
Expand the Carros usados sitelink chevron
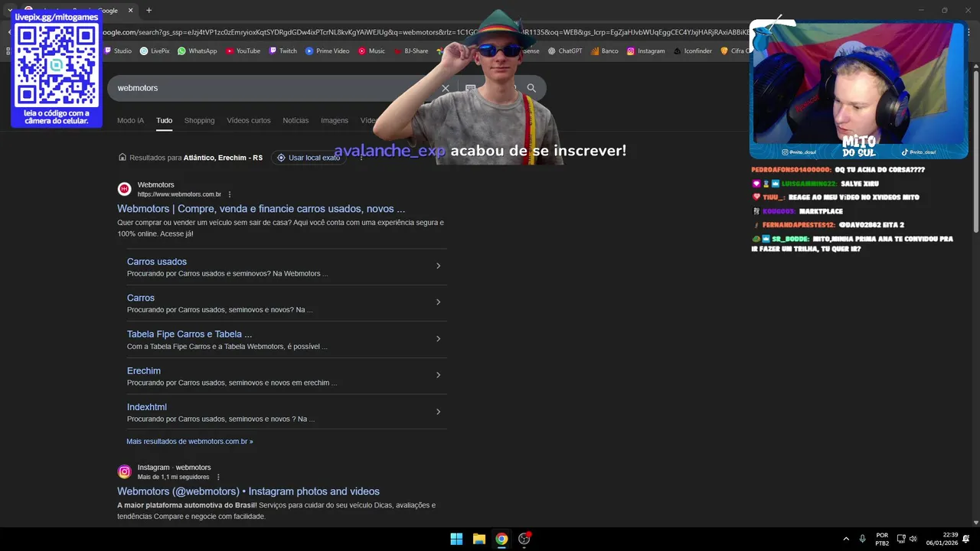coord(438,266)
